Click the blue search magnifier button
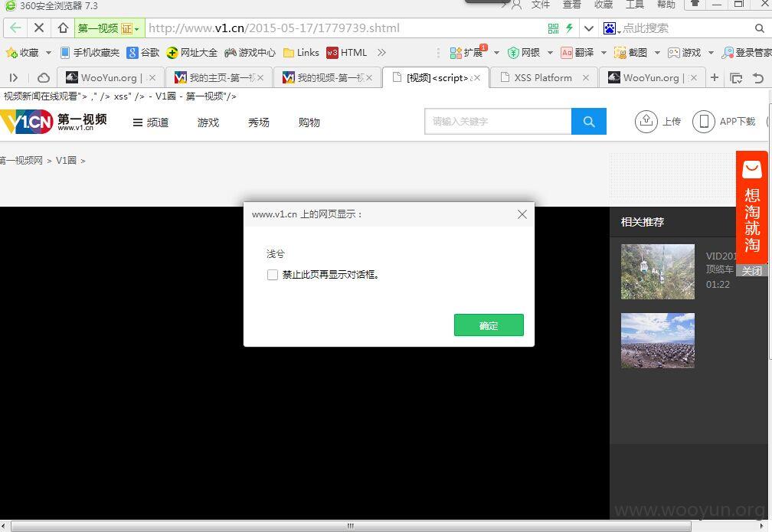The image size is (772, 532). (x=589, y=122)
